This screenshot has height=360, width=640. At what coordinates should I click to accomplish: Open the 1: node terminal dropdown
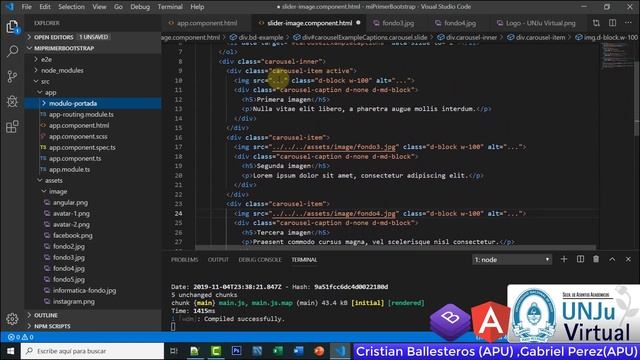pyautogui.click(x=512, y=260)
